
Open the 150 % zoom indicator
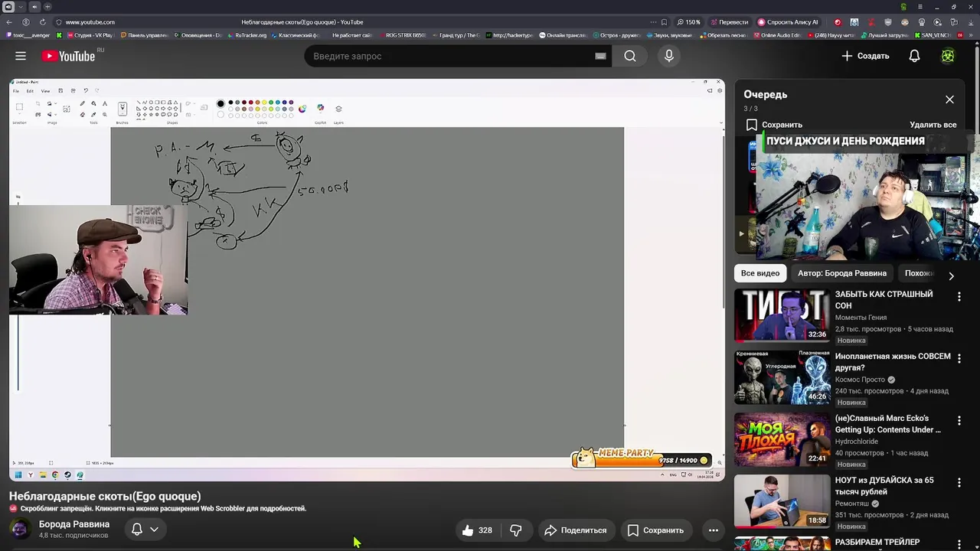click(x=688, y=22)
